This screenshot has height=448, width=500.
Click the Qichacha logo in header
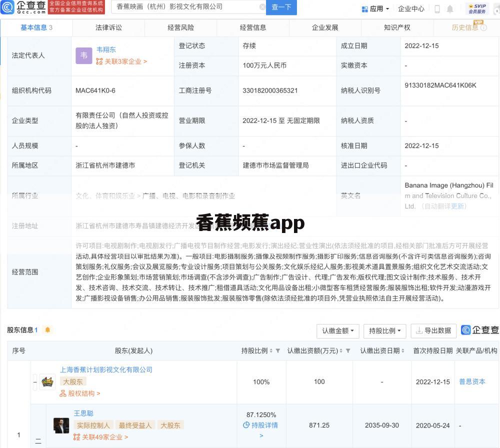(23, 7)
